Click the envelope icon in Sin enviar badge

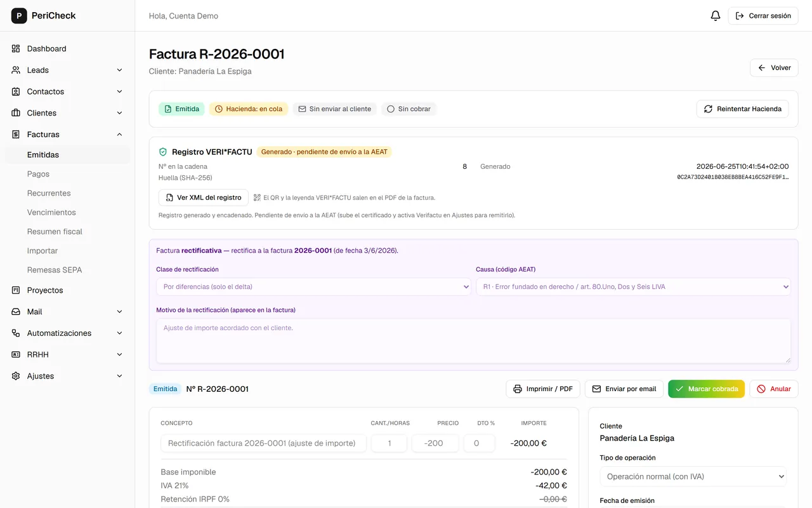302,109
